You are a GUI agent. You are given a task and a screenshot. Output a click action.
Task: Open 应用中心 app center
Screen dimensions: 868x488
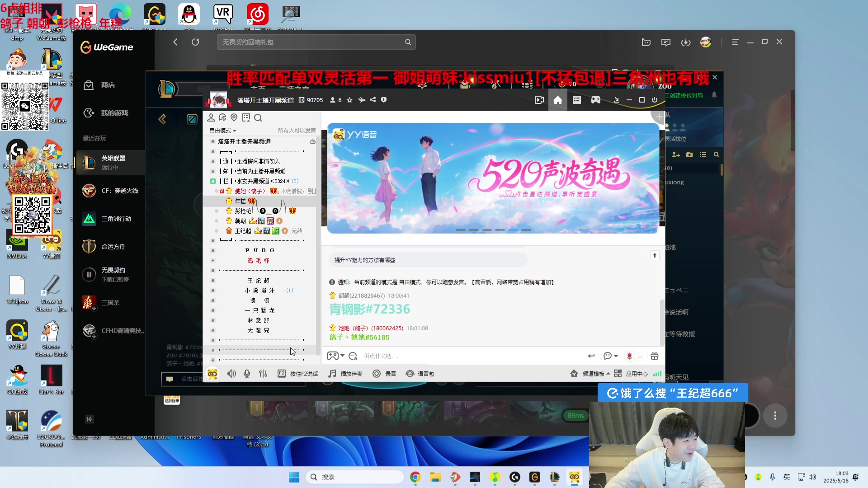631,374
